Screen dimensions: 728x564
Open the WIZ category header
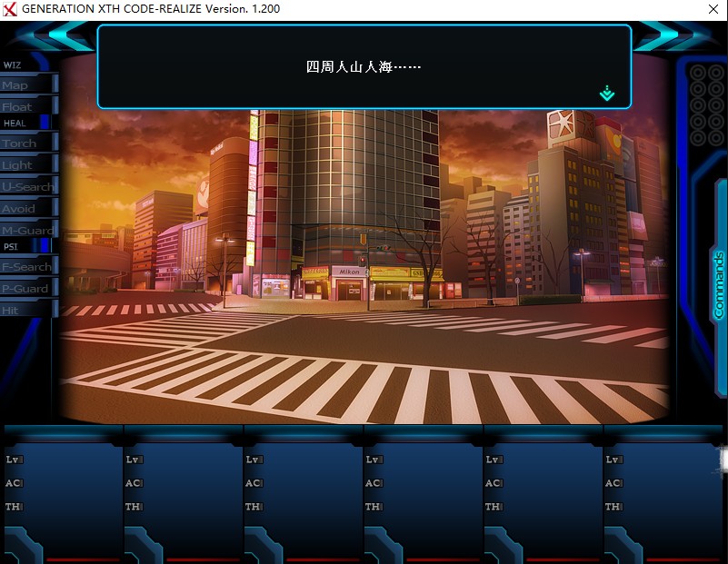click(13, 65)
